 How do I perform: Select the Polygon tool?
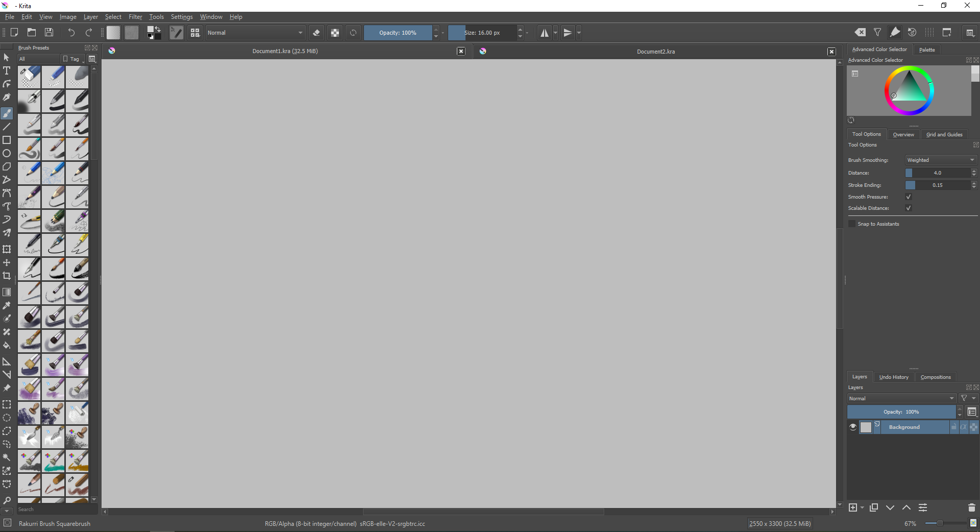(x=7, y=166)
